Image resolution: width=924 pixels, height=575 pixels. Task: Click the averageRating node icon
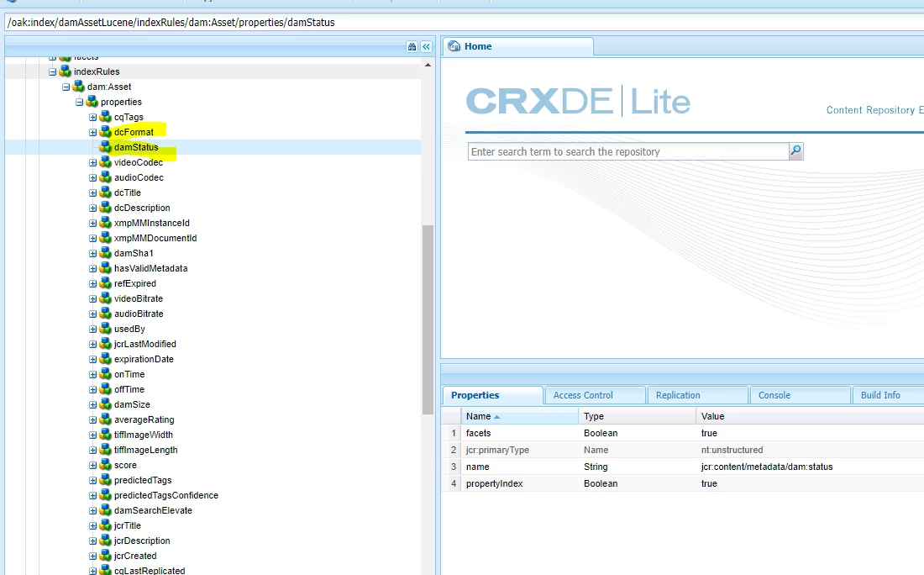point(106,419)
